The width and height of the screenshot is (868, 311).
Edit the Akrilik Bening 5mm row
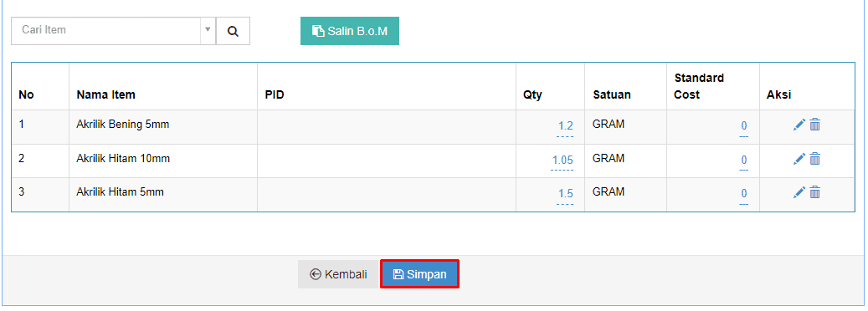click(799, 125)
